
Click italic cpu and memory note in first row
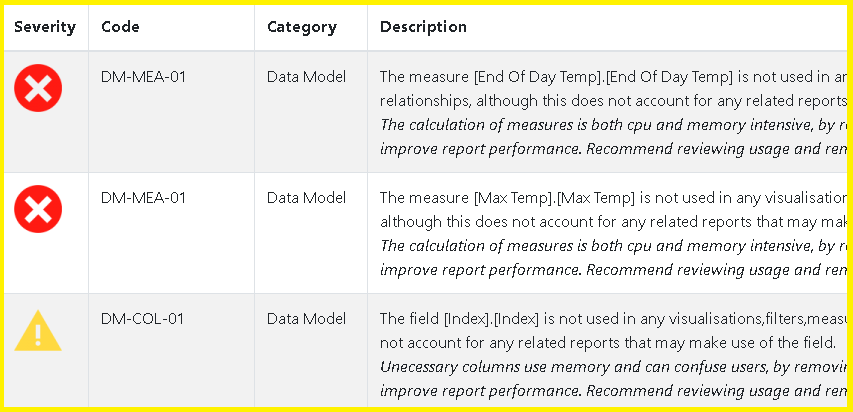(x=614, y=125)
